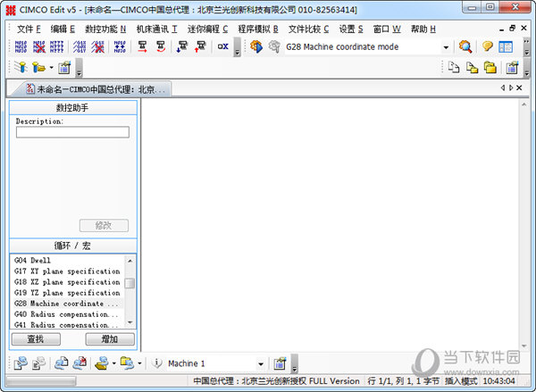The image size is (536, 392).
Task: Click the 'X' math function icon
Action: point(222,46)
